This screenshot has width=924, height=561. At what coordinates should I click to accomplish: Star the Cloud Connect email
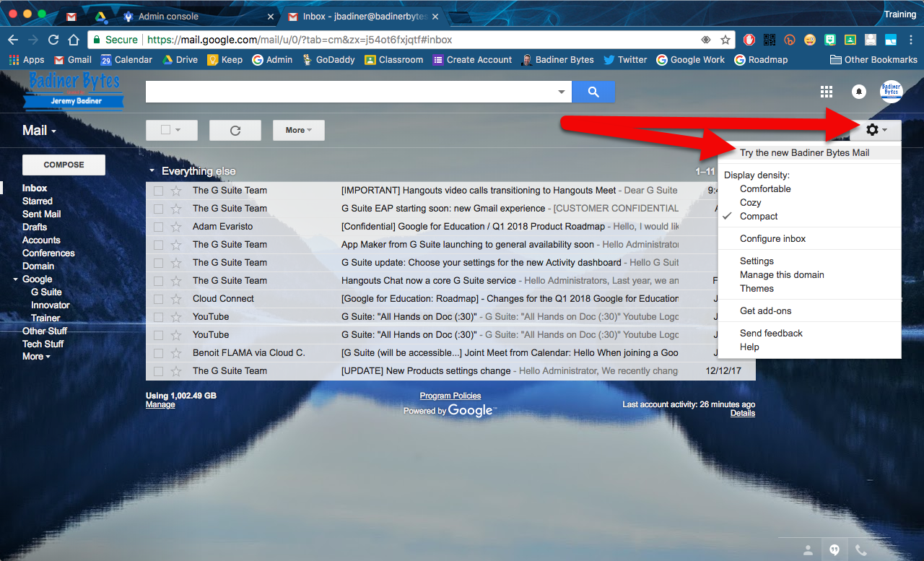tap(176, 299)
